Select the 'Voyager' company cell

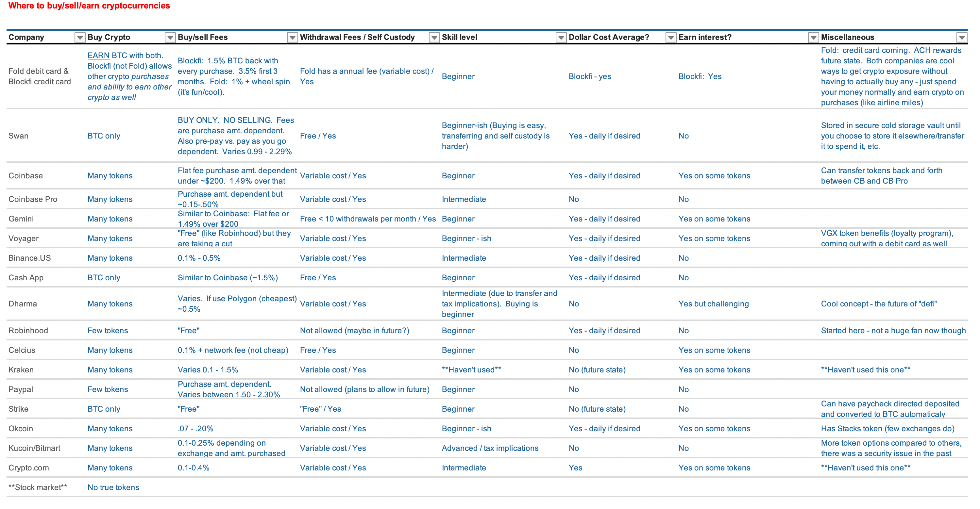[x=23, y=239]
